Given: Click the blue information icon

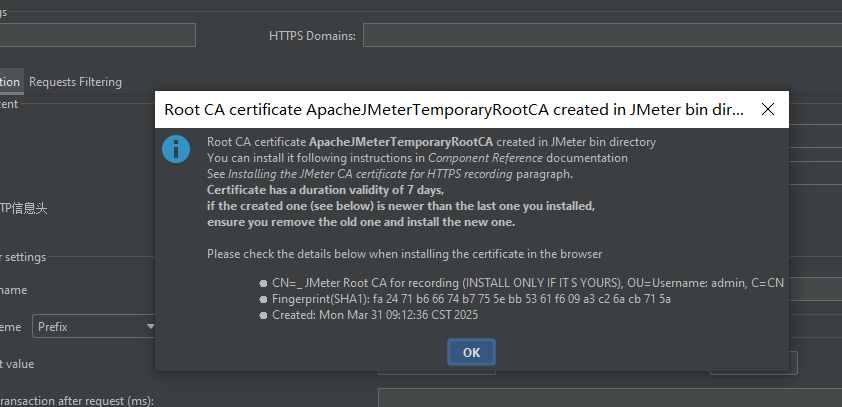Looking at the screenshot, I should pyautogui.click(x=176, y=149).
